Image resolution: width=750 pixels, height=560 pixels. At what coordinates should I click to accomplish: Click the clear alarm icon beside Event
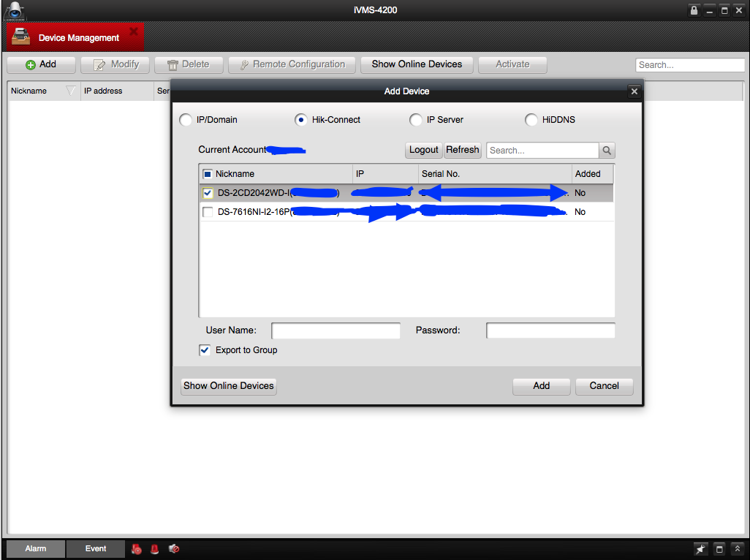tap(136, 549)
